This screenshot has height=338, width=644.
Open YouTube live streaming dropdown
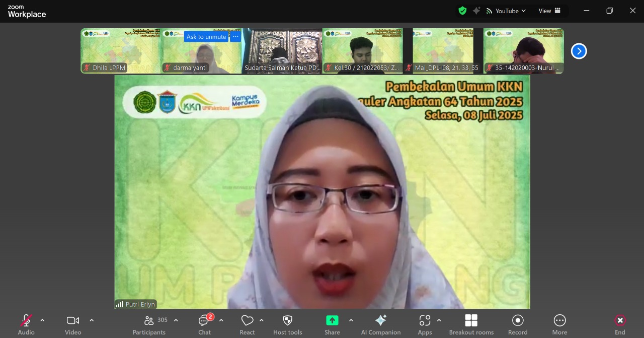pyautogui.click(x=506, y=11)
